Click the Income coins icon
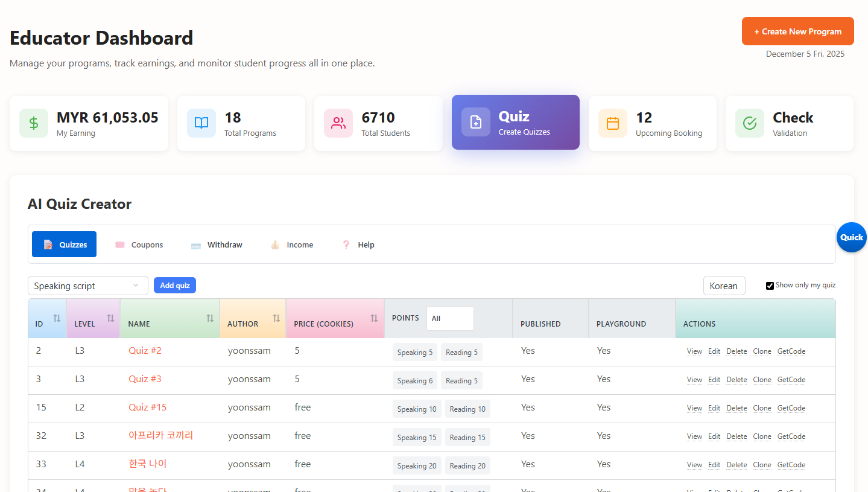Viewport: 868px width, 492px height. (x=275, y=244)
